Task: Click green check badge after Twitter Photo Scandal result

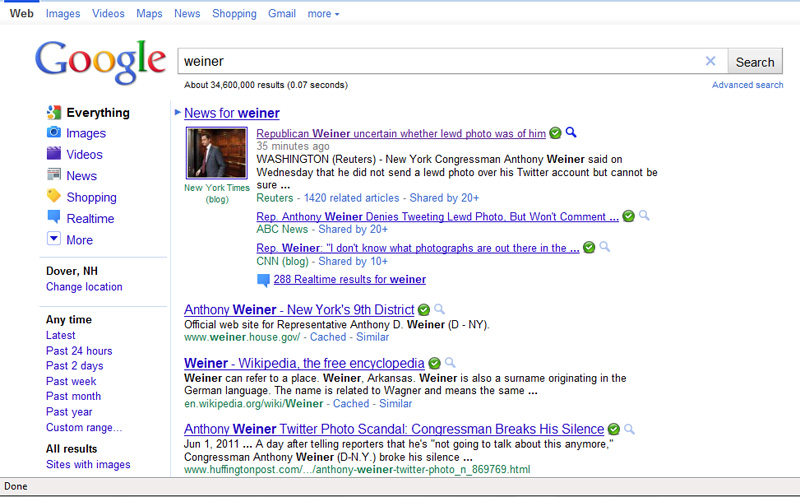Action: (x=614, y=429)
